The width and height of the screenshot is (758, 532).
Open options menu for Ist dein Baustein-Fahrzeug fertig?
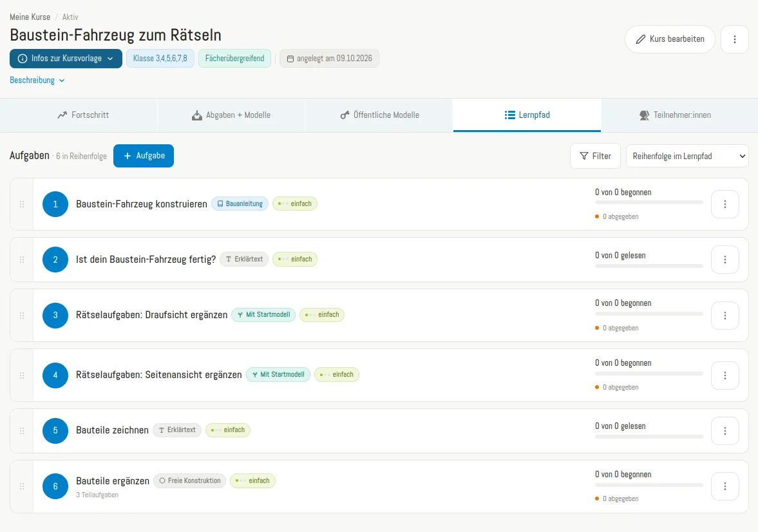(x=725, y=260)
